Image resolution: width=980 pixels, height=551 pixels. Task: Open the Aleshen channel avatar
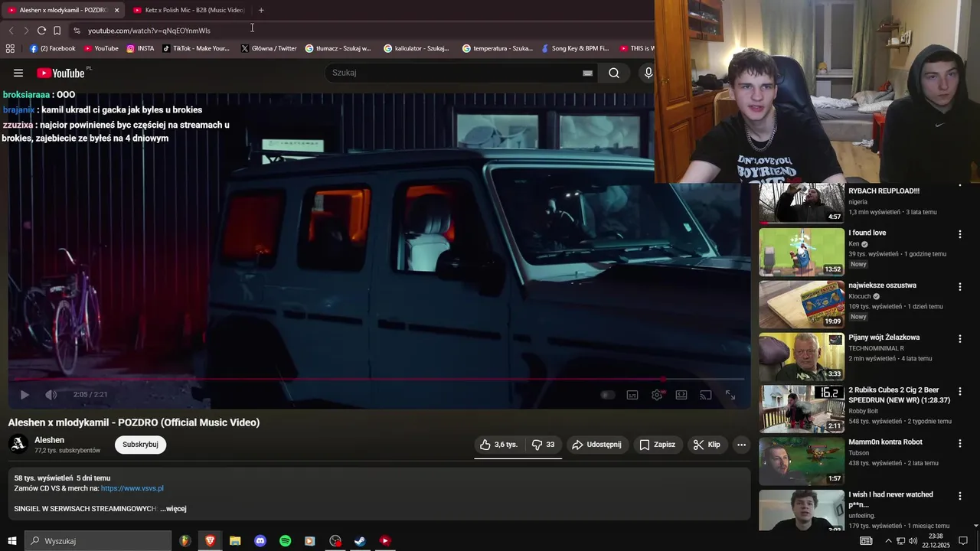tap(18, 444)
